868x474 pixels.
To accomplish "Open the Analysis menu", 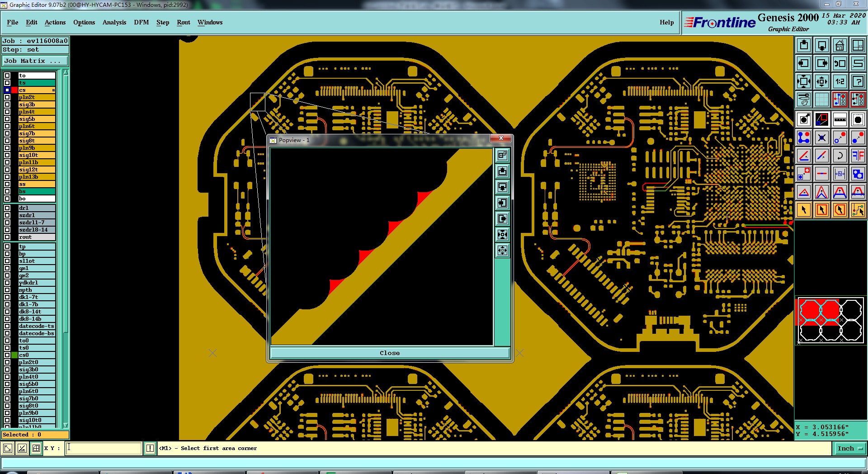I will click(114, 22).
